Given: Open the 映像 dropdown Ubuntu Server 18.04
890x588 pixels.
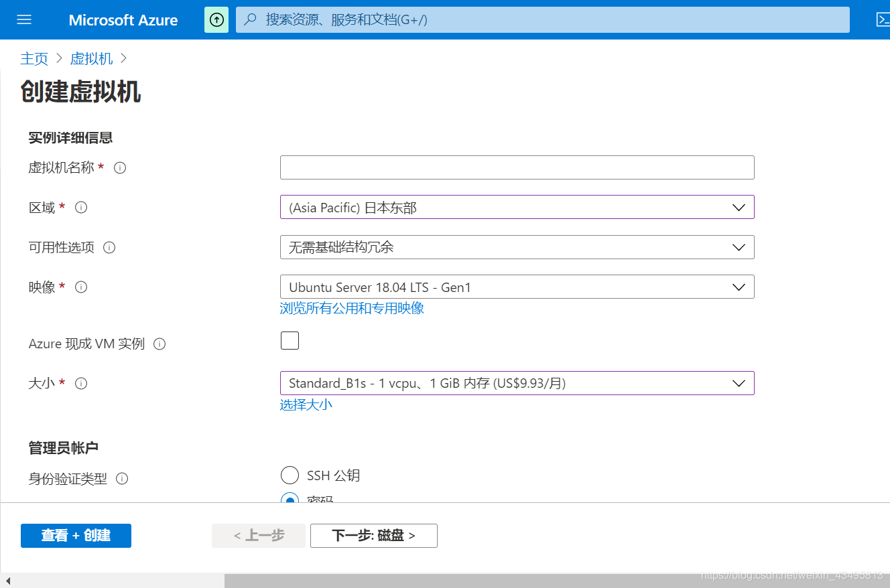Looking at the screenshot, I should coord(517,287).
